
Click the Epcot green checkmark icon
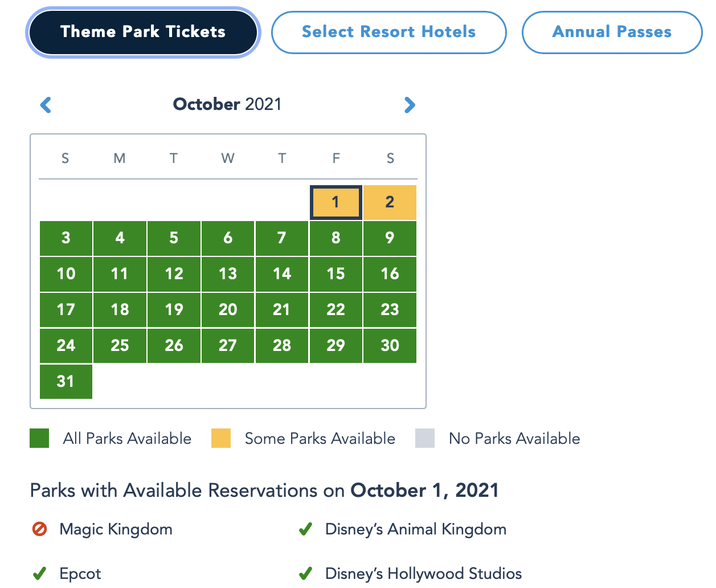pyautogui.click(x=39, y=573)
